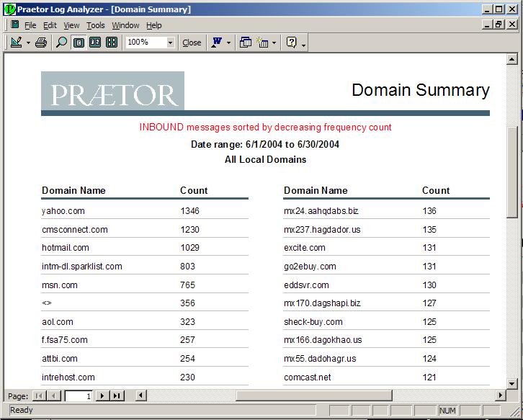This screenshot has width=523, height=420.
Task: Click the aol.com domain entry
Action: click(x=58, y=322)
